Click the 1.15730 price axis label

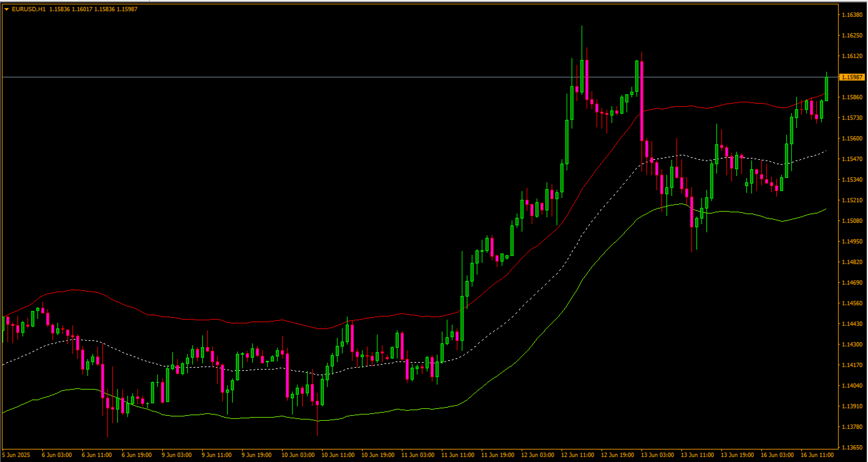click(x=852, y=117)
